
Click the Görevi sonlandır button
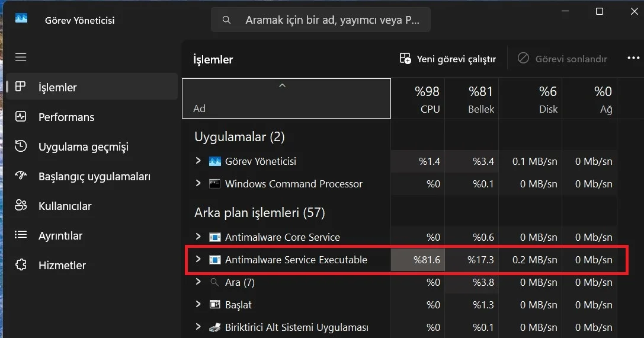562,59
